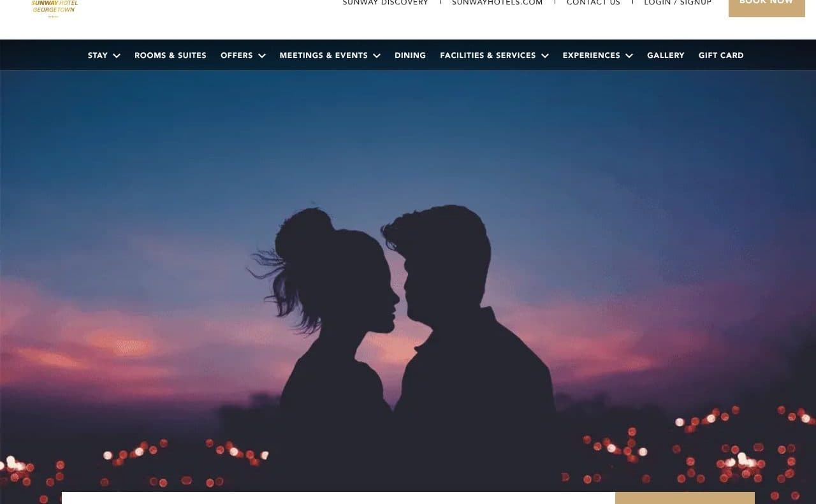This screenshot has height=504, width=816.
Task: Expand the Meetings & Events chevron
Action: click(x=377, y=56)
